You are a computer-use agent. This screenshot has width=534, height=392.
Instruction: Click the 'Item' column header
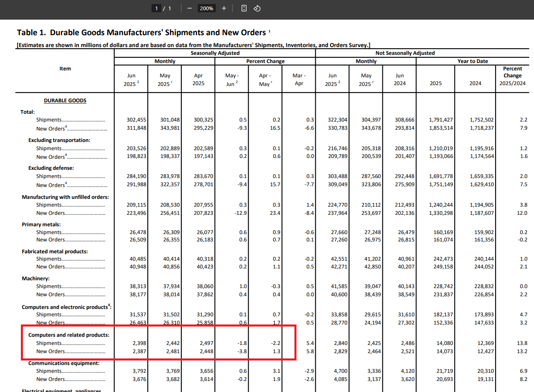[x=65, y=69]
